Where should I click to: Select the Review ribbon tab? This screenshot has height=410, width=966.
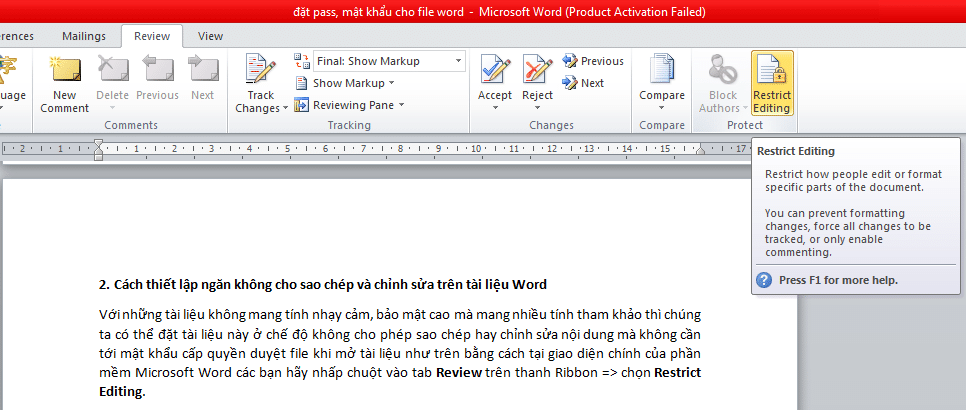click(152, 36)
